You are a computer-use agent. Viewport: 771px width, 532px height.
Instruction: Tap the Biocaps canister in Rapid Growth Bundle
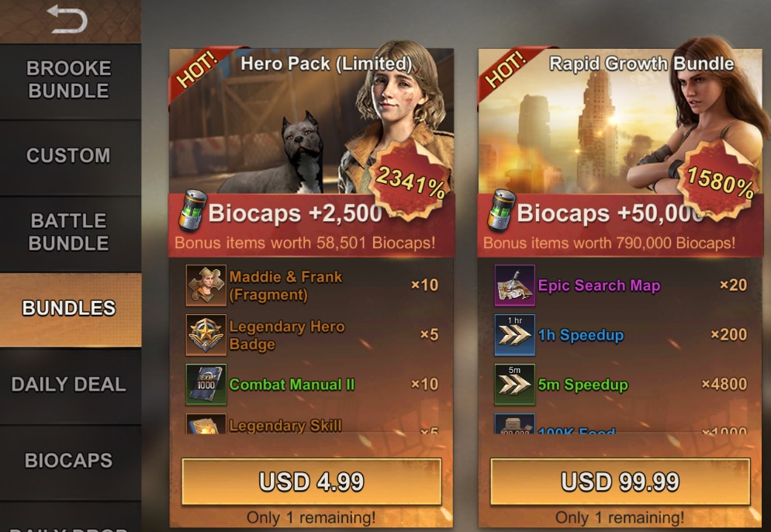coord(501,211)
